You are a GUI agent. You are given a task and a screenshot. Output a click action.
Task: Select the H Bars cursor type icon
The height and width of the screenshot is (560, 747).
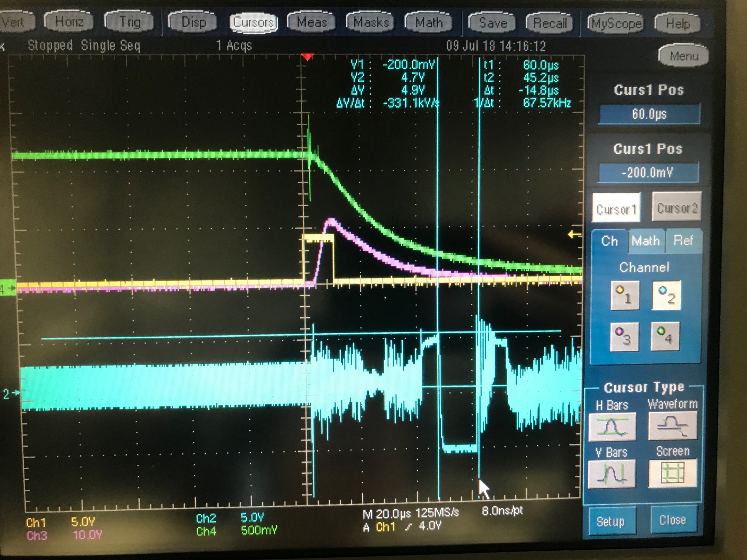point(612,426)
